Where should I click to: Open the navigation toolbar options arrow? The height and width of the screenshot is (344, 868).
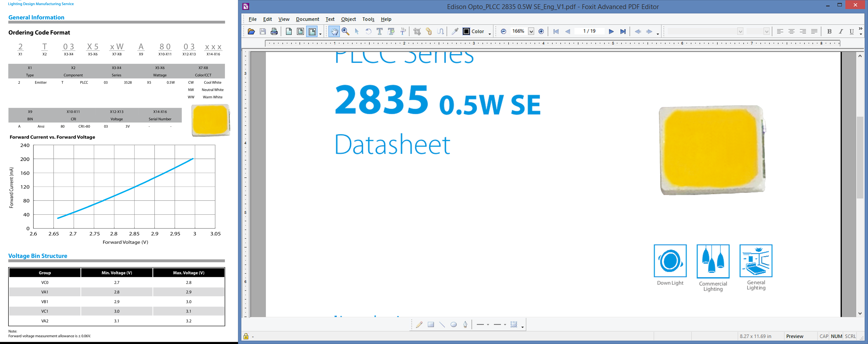[x=658, y=34]
